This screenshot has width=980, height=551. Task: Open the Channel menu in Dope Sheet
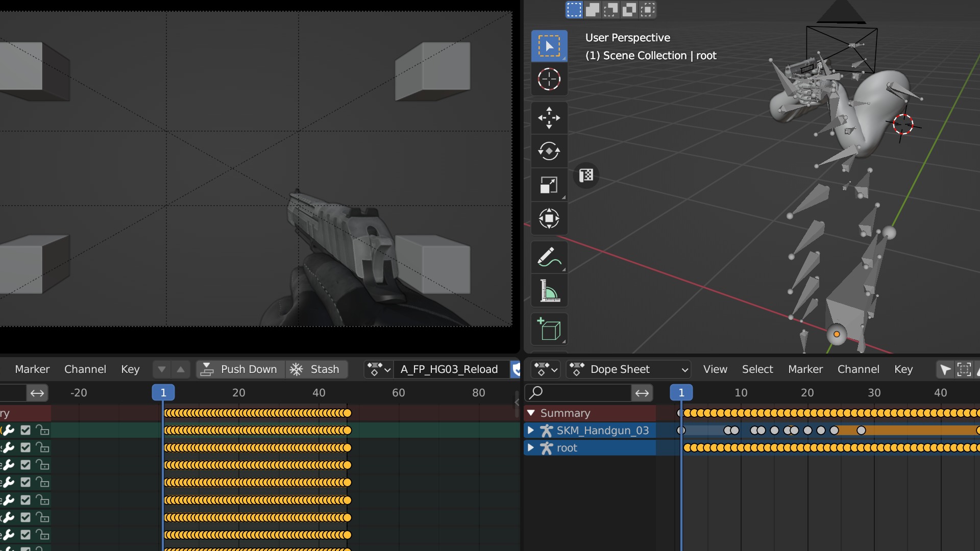coord(858,369)
